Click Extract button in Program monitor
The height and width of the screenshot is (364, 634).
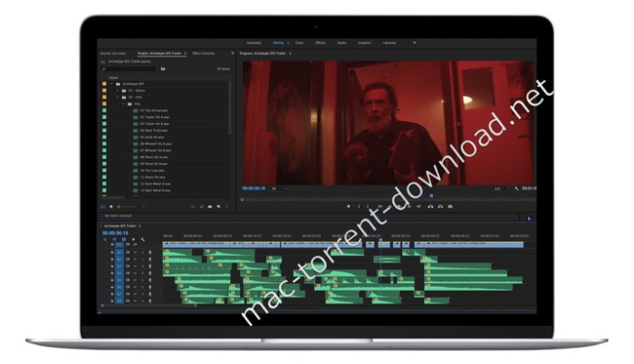tap(440, 206)
